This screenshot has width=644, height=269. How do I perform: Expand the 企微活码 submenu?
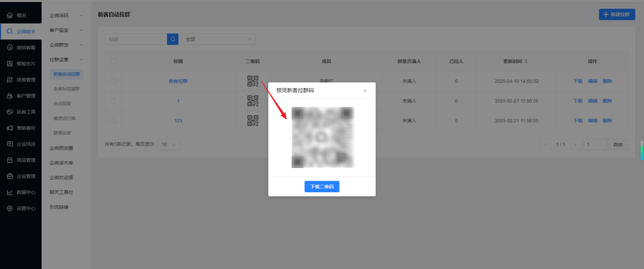click(66, 15)
